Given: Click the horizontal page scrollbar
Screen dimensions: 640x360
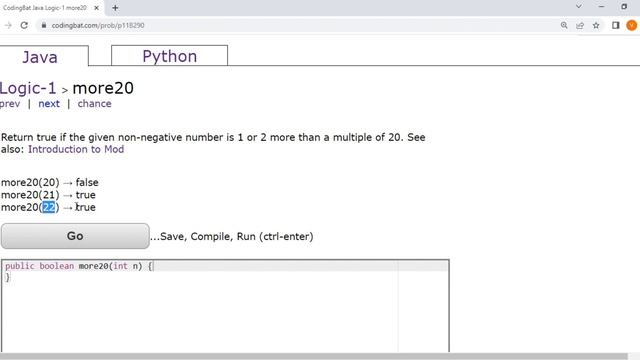Looking at the screenshot, I should click(313, 356).
